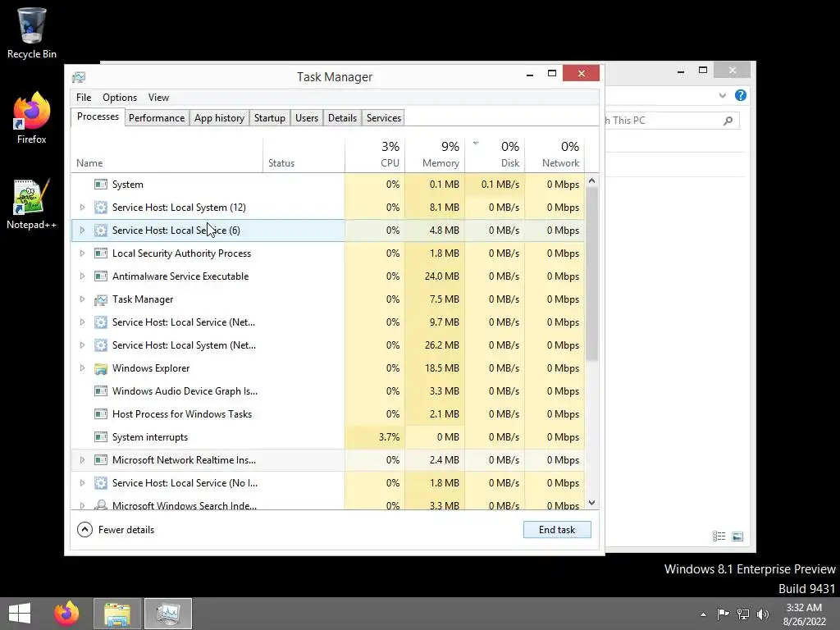Expand the ribbon chevron in the Explorer window
840x630 pixels.
(x=722, y=95)
